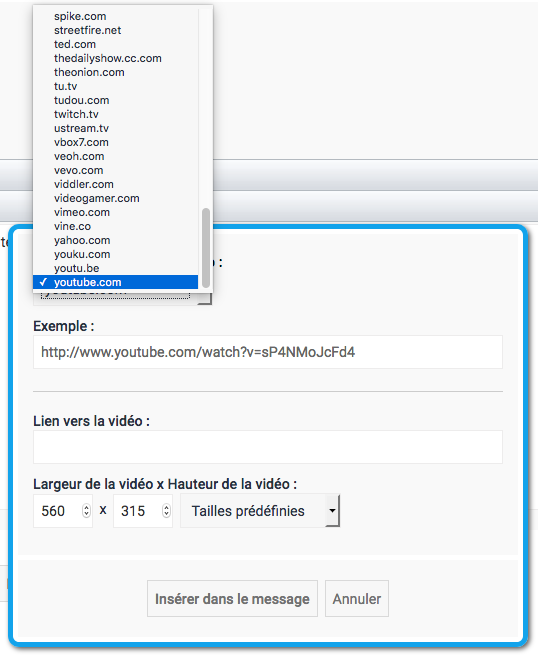Click the video height field showing 315
The width and height of the screenshot is (538, 656).
tap(143, 511)
